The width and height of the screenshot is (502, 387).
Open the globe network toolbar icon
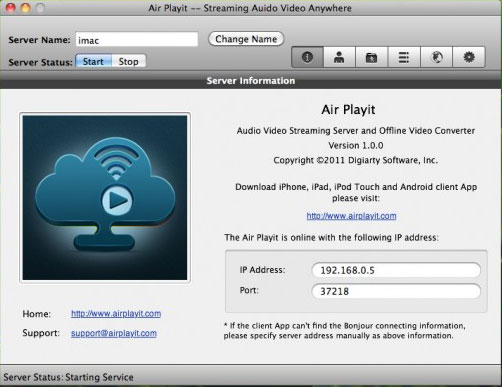(x=436, y=57)
